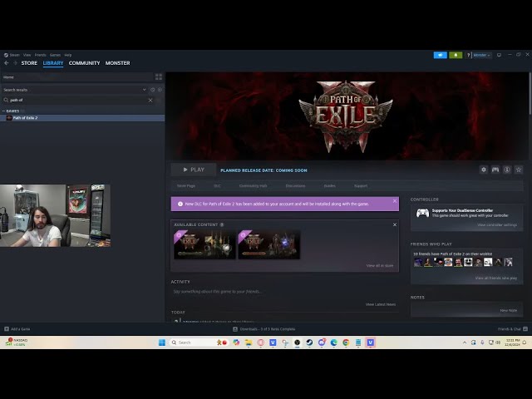
Task: Click View Latest News link
Action: pyautogui.click(x=381, y=304)
